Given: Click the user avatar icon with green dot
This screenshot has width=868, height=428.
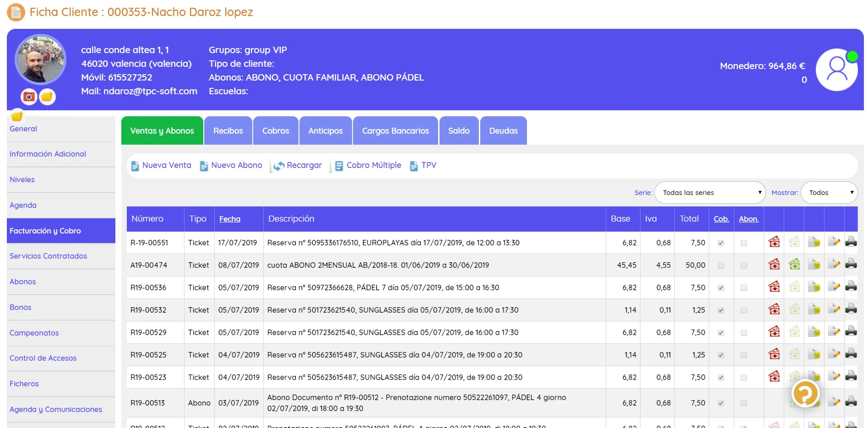Looking at the screenshot, I should pyautogui.click(x=837, y=70).
